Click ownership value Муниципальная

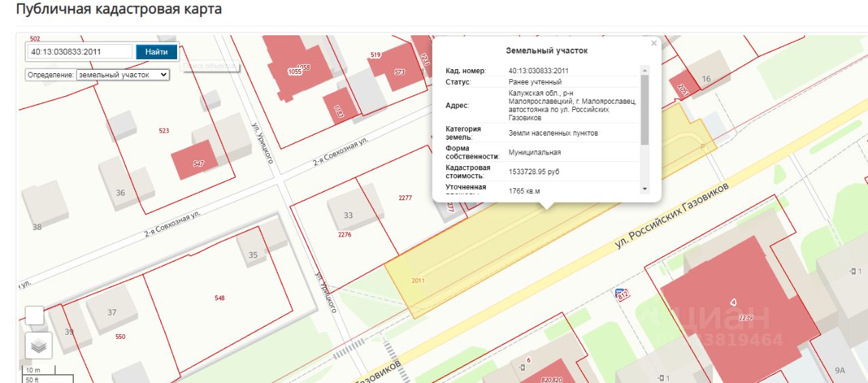[x=534, y=153]
